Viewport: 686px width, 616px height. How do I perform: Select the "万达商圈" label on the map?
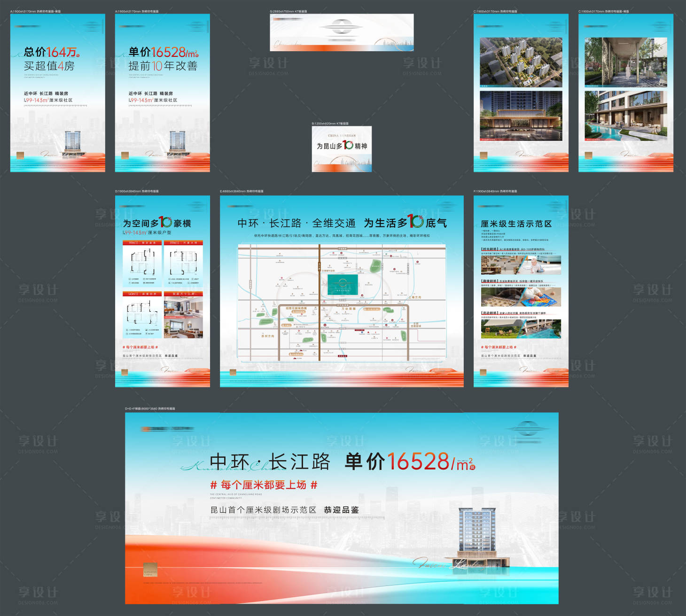(x=348, y=309)
